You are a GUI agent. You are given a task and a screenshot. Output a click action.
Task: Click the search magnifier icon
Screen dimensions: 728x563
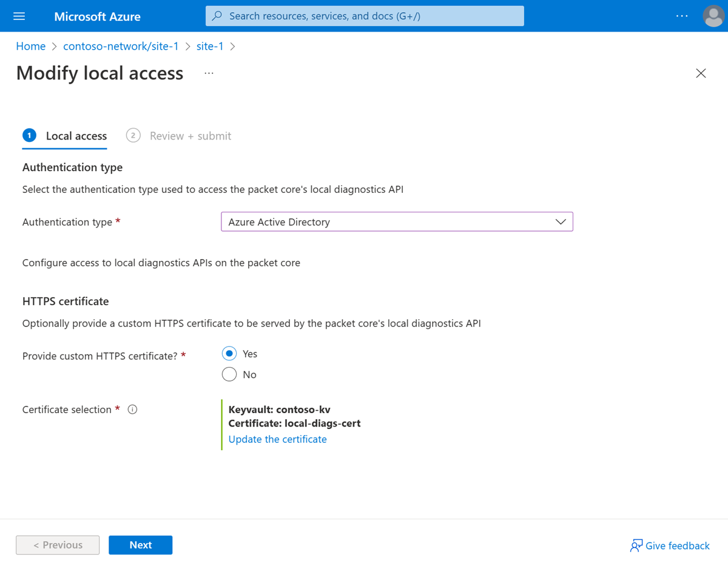coord(217,16)
